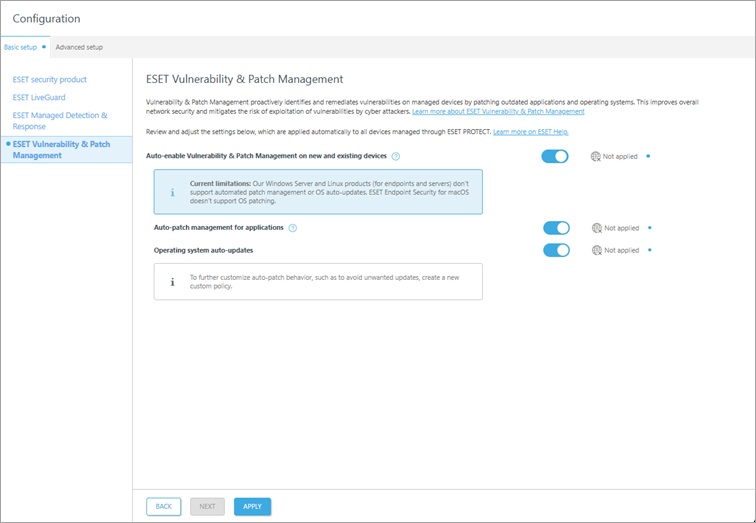Click the custom policy note text
The width and height of the screenshot is (756, 523).
point(324,282)
